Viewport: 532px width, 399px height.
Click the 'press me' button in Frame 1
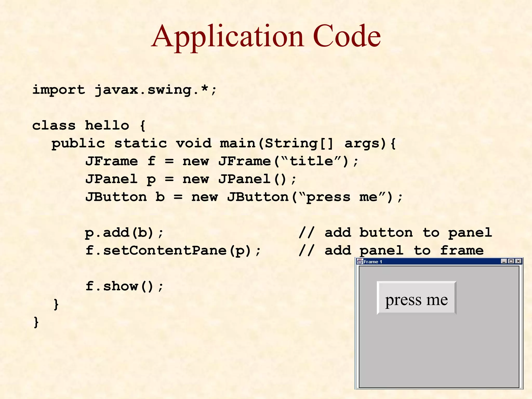416,298
